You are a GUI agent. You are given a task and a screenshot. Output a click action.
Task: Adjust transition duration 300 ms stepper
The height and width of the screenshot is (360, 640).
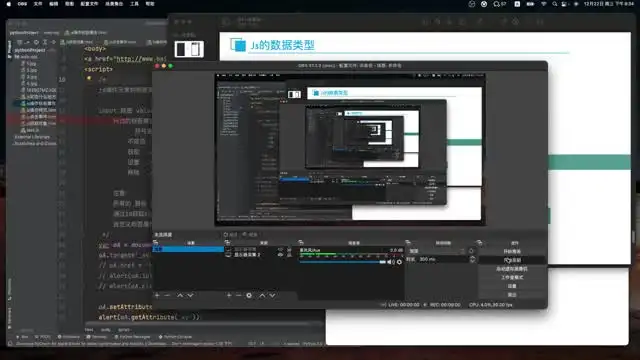tap(472, 259)
